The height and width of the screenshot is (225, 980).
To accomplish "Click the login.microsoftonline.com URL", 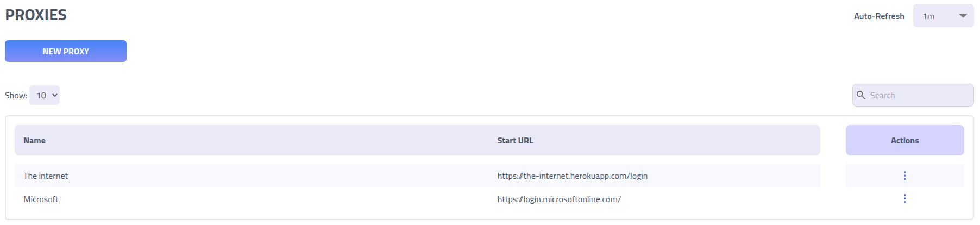I will pos(559,199).
